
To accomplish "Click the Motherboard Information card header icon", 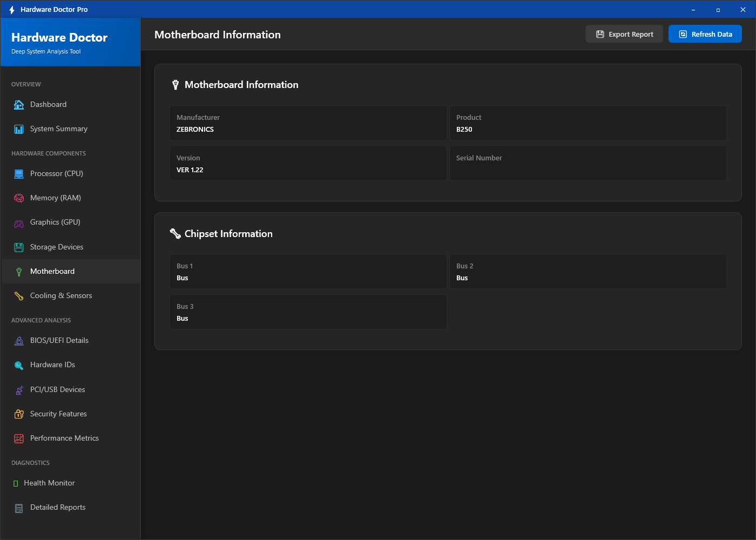I will point(175,85).
